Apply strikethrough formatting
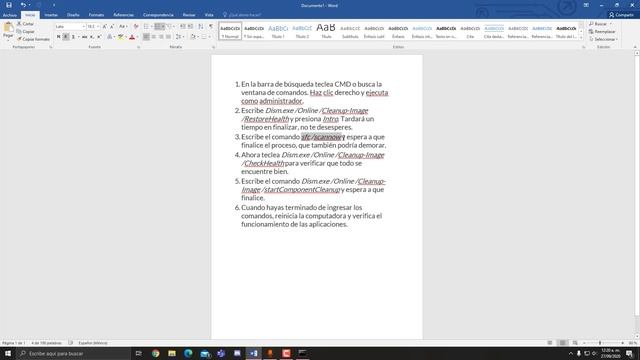640x360 pixels. point(84,37)
